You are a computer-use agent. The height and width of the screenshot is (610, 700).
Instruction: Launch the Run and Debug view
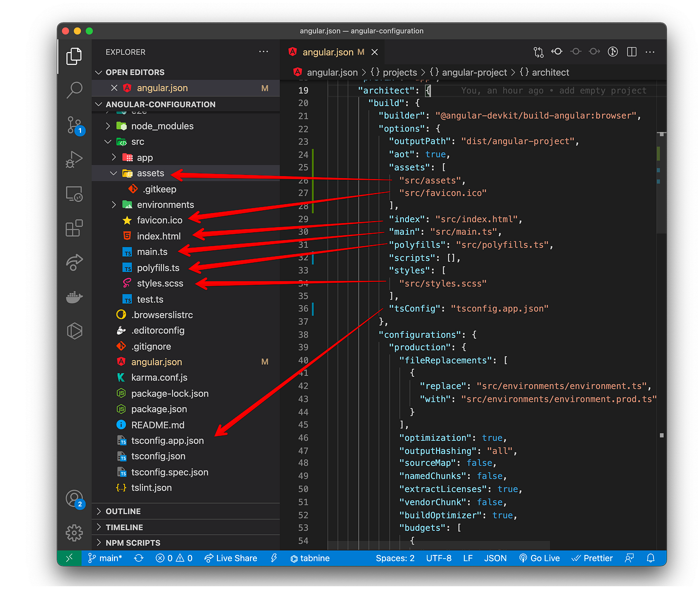74,159
